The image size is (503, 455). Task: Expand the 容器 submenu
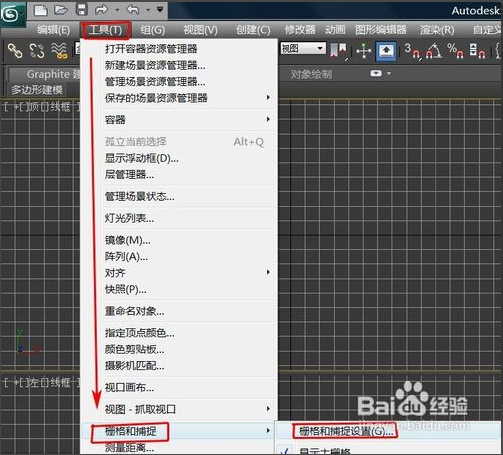(x=179, y=120)
